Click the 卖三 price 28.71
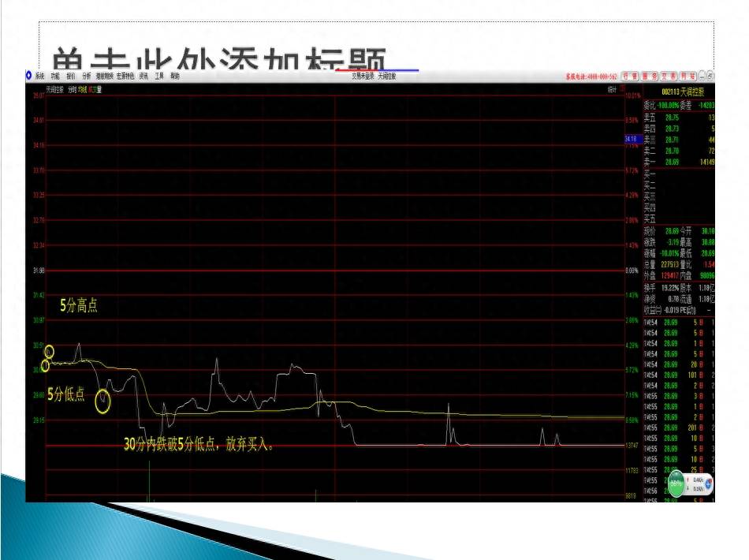 pyautogui.click(x=672, y=140)
